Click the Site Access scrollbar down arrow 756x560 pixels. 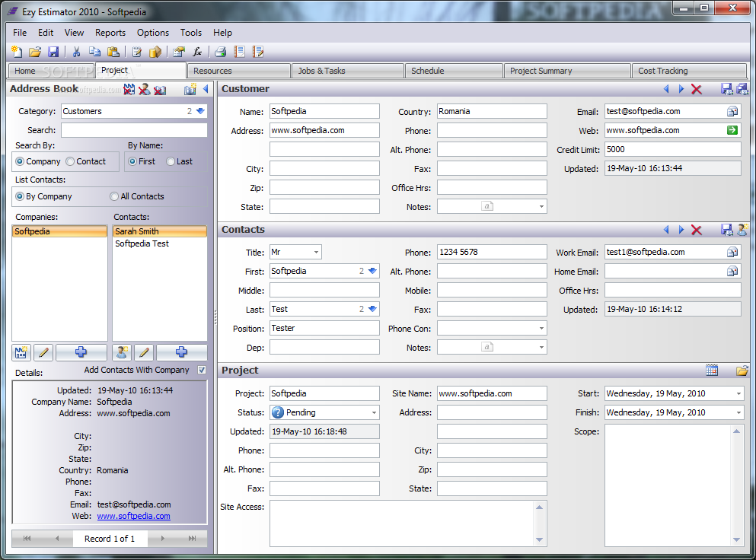[x=540, y=539]
